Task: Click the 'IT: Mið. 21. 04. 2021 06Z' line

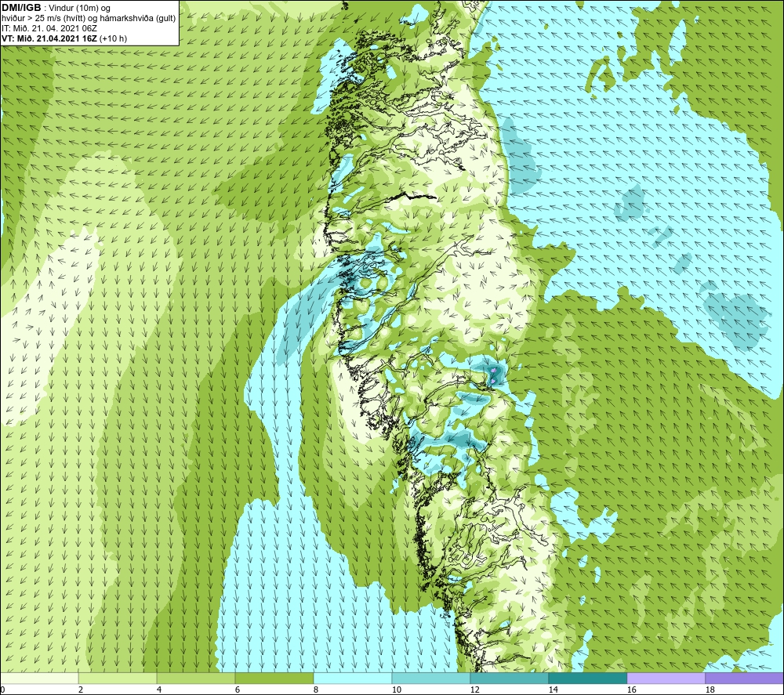Action: (x=49, y=28)
